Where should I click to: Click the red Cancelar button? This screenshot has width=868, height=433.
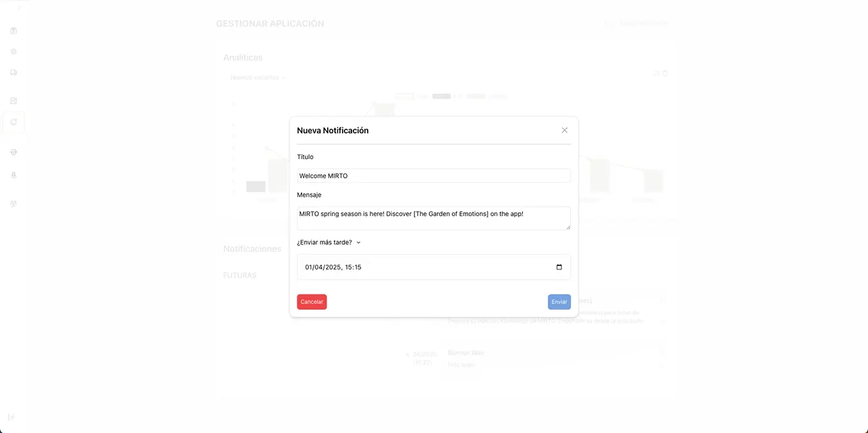point(312,301)
